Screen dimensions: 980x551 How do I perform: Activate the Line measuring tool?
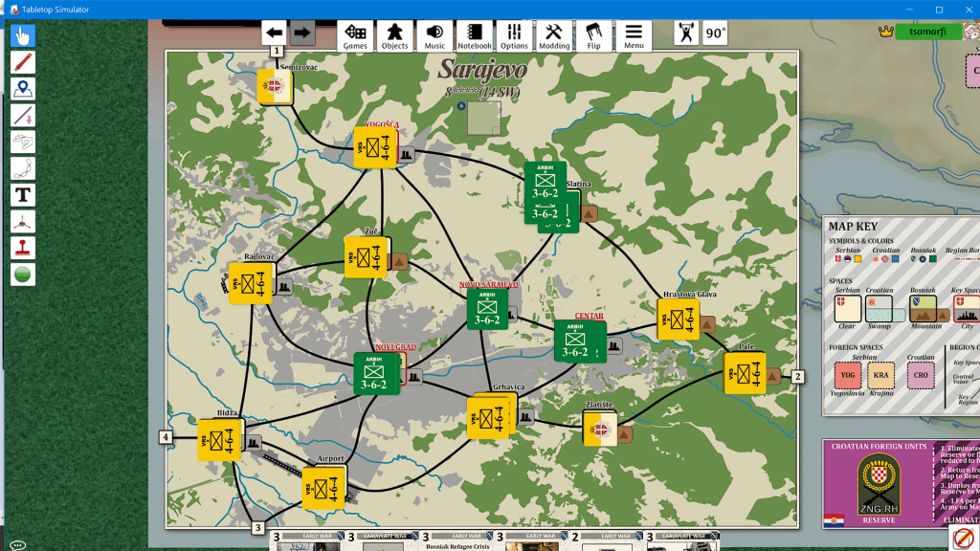coord(23,116)
